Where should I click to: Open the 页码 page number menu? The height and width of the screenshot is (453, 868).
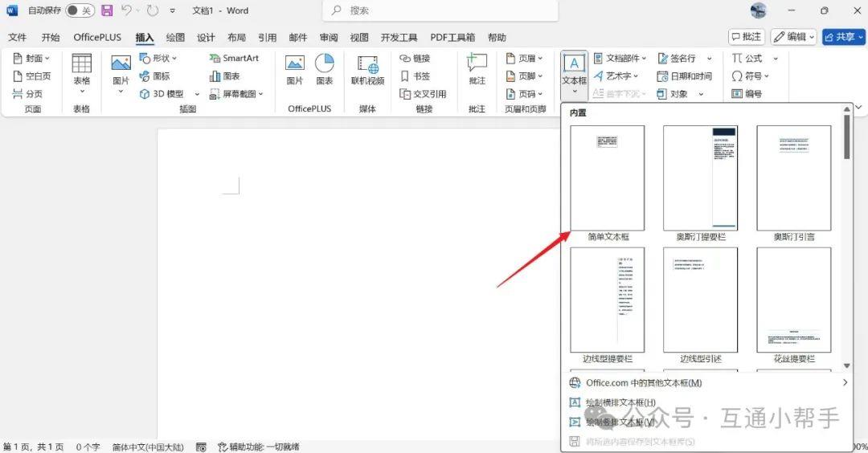click(524, 93)
